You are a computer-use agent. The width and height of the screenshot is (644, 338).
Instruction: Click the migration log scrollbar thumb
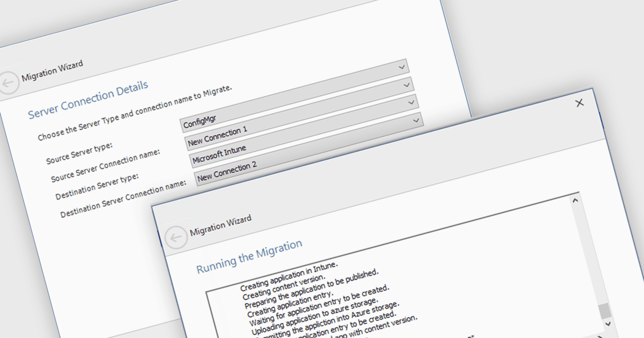tap(604, 311)
